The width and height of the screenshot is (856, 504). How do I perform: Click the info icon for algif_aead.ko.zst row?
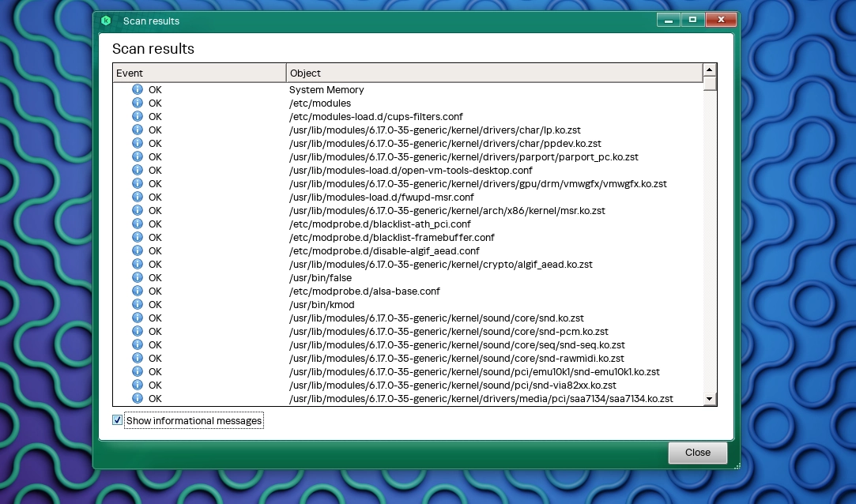coord(138,264)
